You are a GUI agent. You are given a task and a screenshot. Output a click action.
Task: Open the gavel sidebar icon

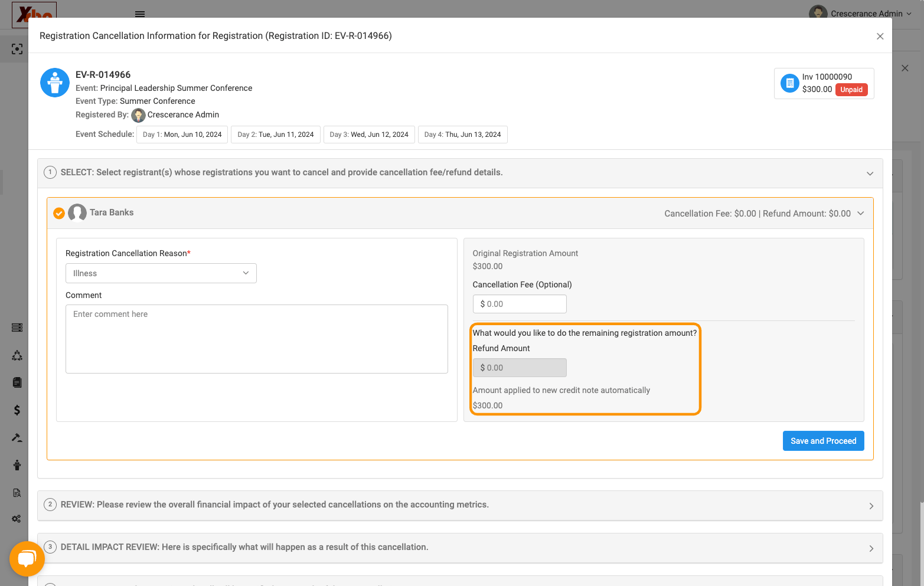coord(17,437)
